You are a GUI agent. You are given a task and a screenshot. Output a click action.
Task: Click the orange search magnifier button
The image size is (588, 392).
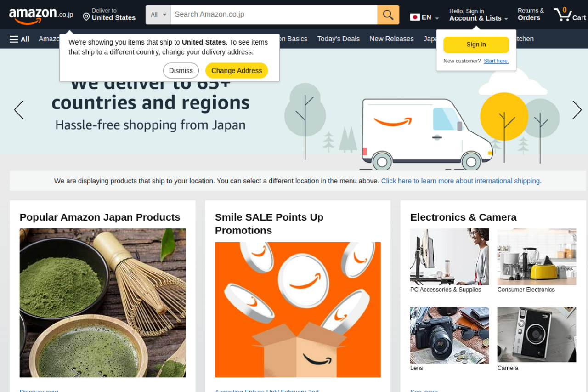(x=388, y=15)
